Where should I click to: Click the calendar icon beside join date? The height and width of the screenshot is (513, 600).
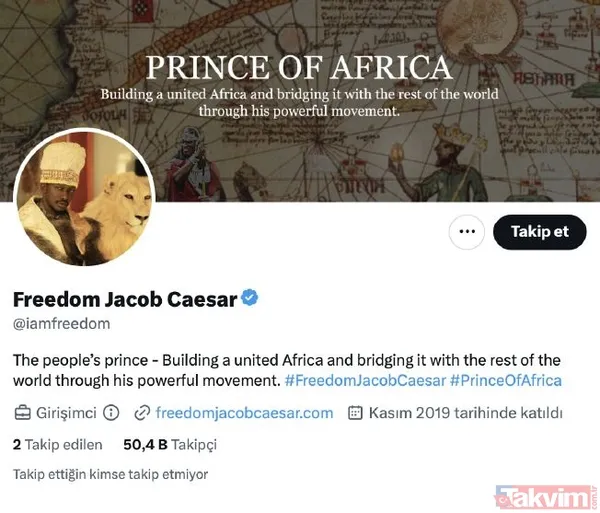(354, 412)
